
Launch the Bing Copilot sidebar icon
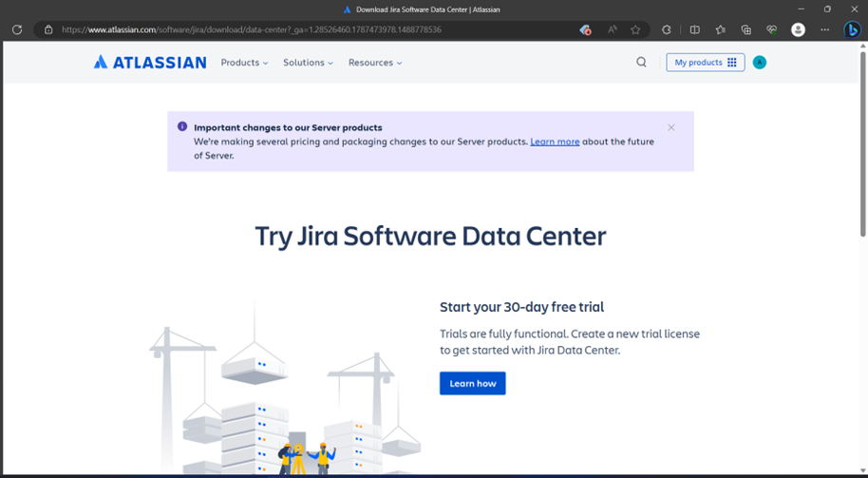[852, 29]
